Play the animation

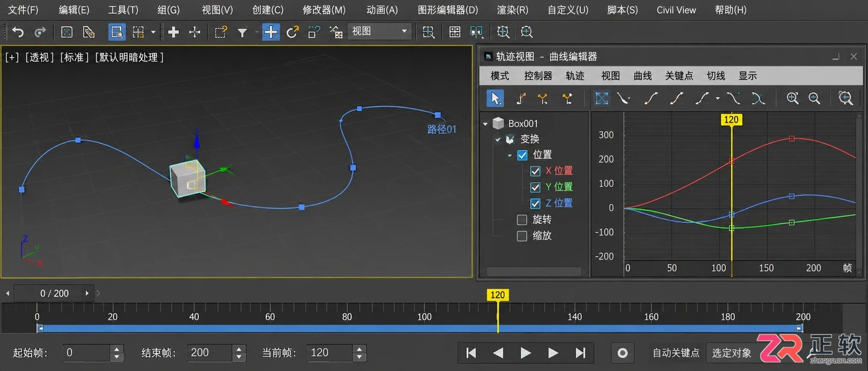coord(526,353)
